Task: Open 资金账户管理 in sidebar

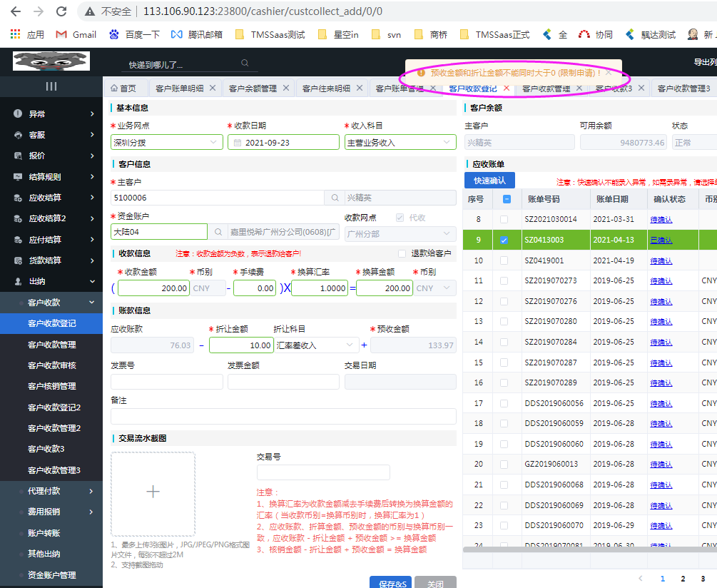Action: [x=51, y=575]
